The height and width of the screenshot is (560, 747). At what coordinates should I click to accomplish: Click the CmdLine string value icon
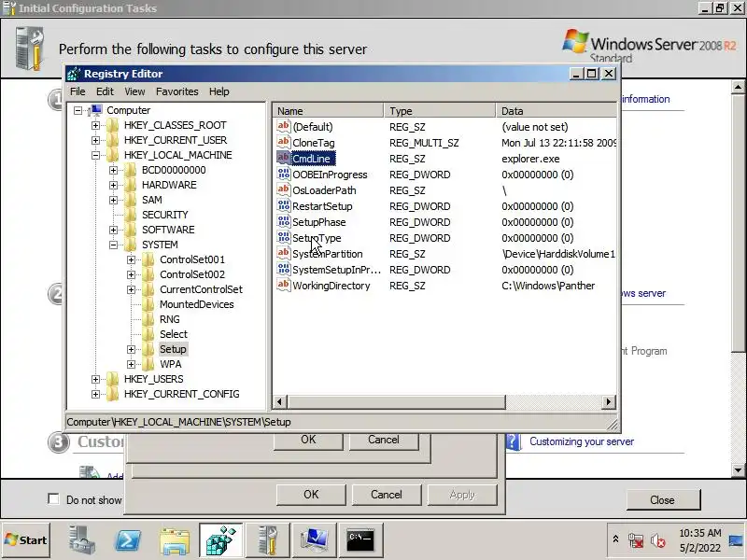pyautogui.click(x=284, y=158)
